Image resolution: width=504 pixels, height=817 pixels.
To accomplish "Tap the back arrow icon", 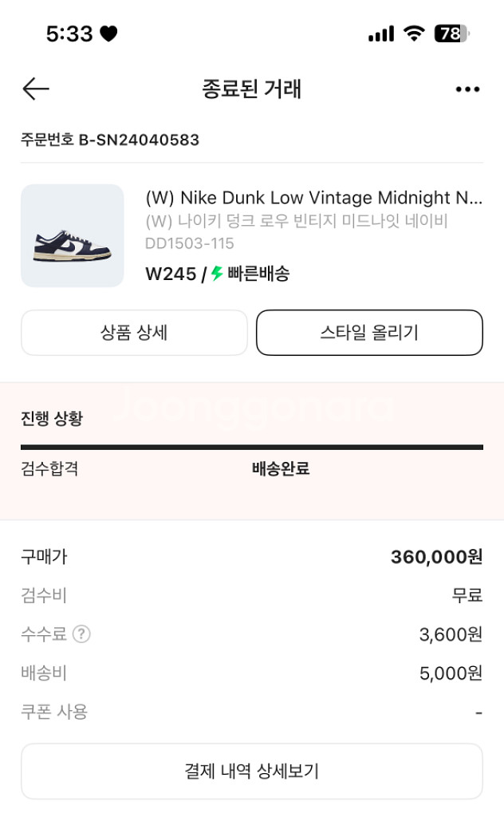I will [x=36, y=89].
